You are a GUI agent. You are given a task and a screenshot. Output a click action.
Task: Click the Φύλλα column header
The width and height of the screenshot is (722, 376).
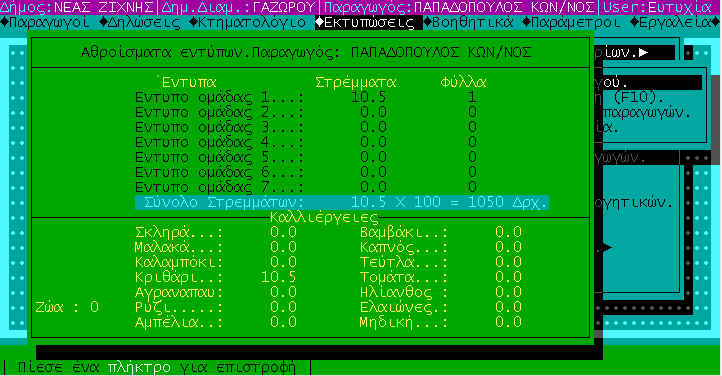(463, 82)
